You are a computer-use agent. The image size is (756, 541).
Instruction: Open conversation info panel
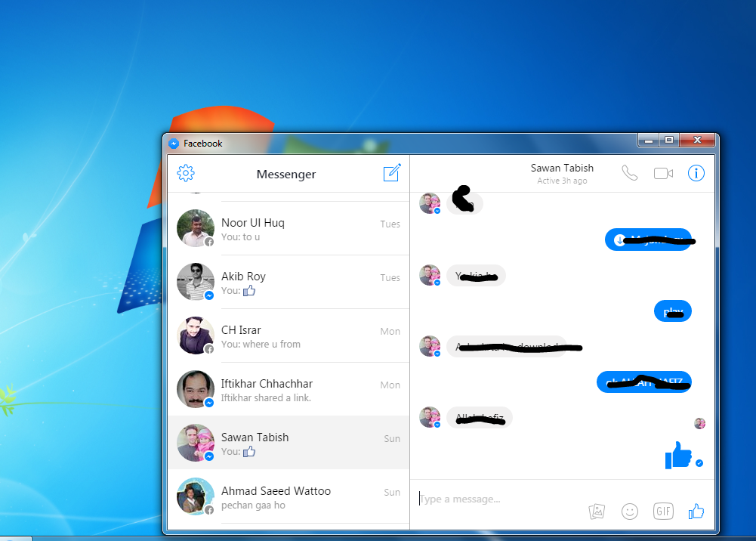[696, 173]
